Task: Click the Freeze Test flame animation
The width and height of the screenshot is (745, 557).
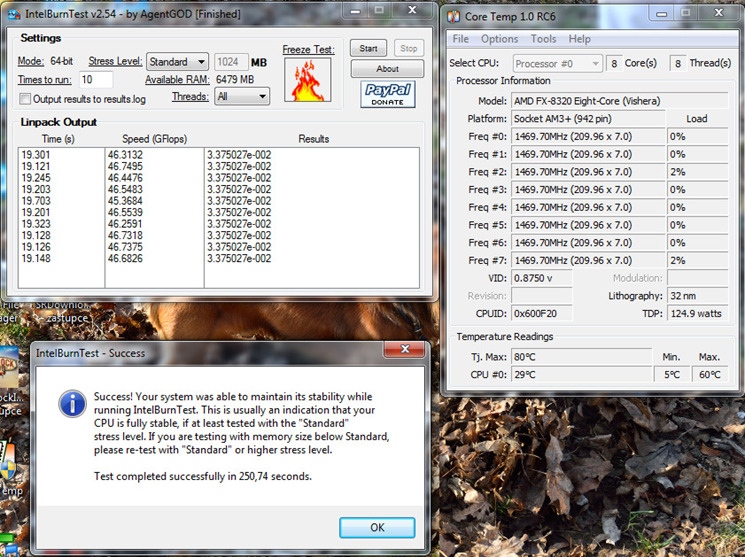Action: [x=308, y=80]
